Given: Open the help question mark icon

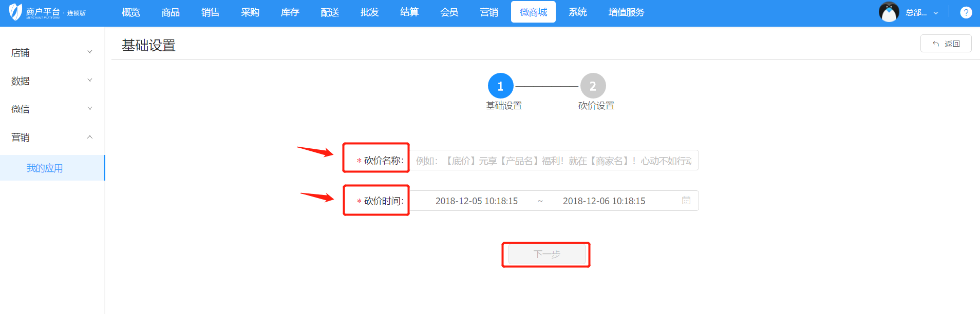Looking at the screenshot, I should [966, 13].
